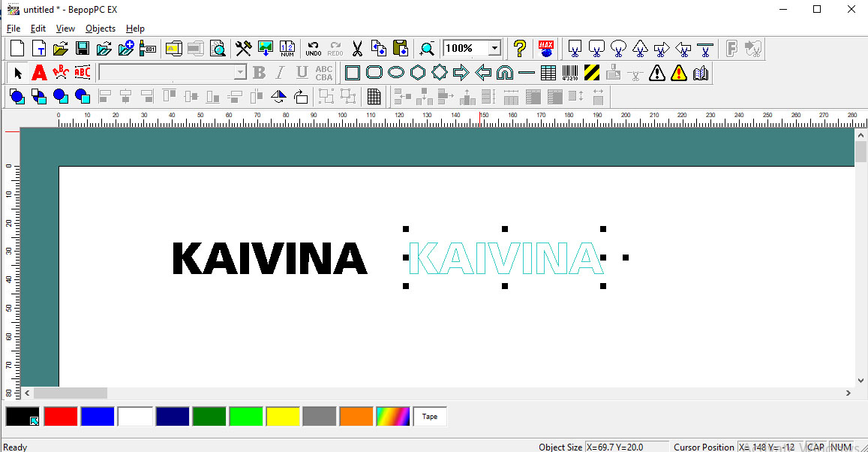Pick the yellow-black hazard stripe tool
The width and height of the screenshot is (868, 452).
(592, 73)
